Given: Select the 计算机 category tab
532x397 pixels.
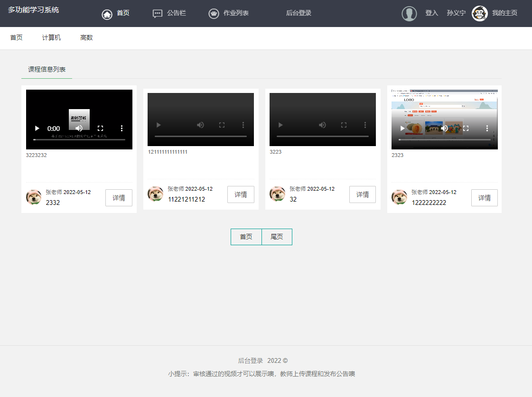Looking at the screenshot, I should pyautogui.click(x=51, y=37).
